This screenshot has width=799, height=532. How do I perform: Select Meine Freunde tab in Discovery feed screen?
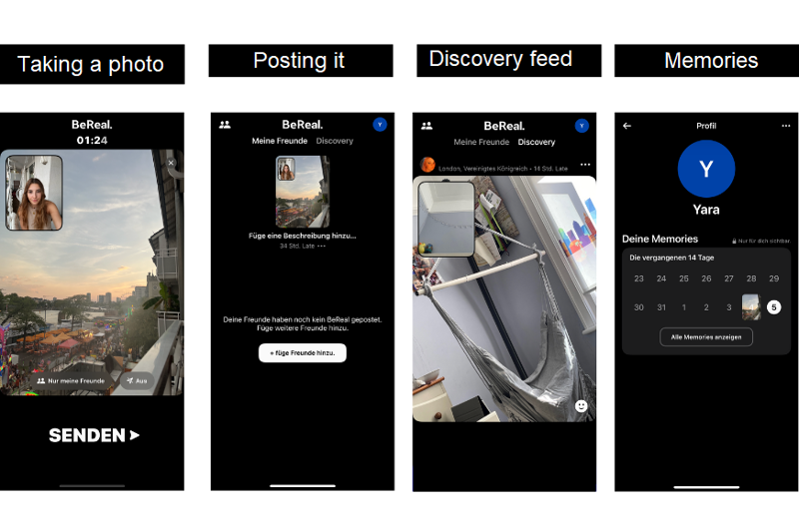click(x=481, y=142)
